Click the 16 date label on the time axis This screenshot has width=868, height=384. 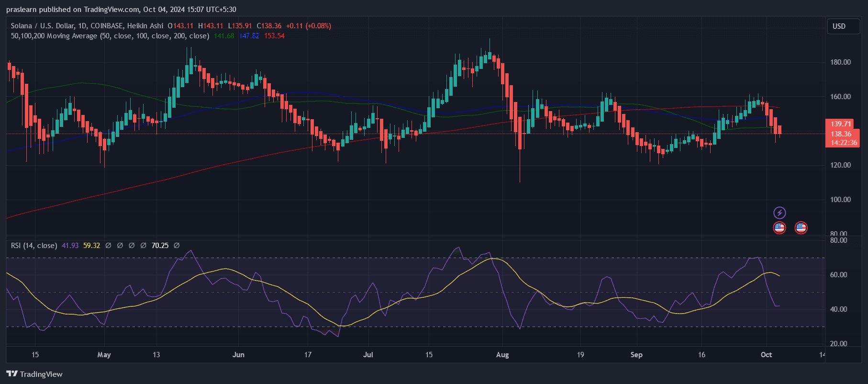[x=701, y=355]
